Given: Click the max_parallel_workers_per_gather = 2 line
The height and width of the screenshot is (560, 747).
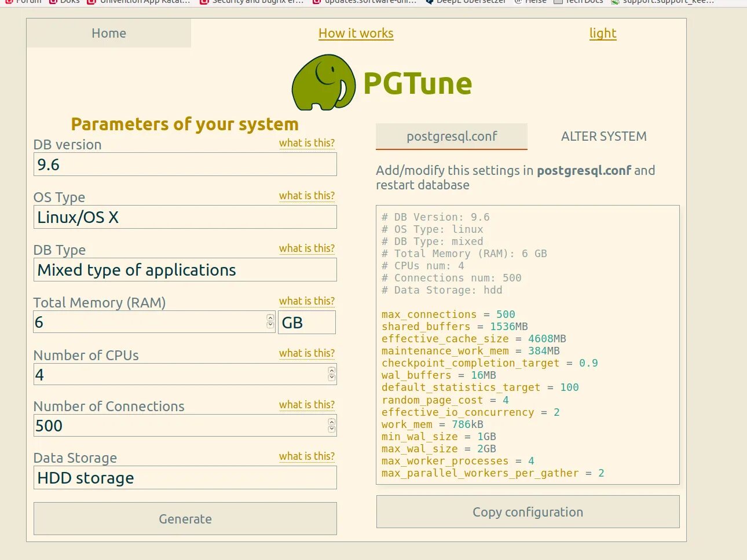Looking at the screenshot, I should click(x=493, y=473).
